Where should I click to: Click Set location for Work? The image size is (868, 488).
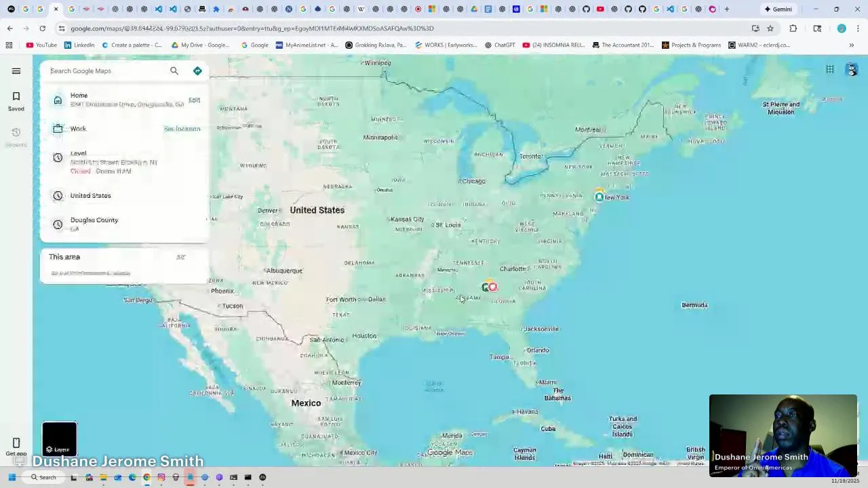coord(182,129)
